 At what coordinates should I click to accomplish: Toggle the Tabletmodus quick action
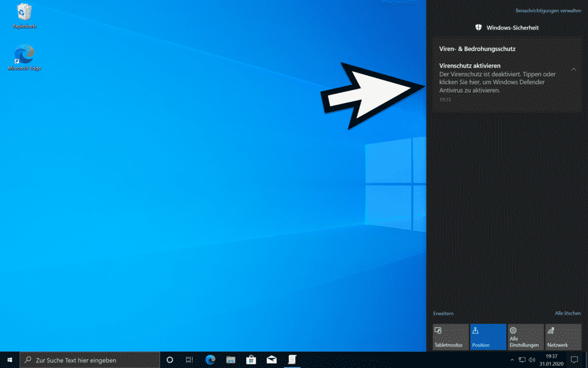pos(450,337)
